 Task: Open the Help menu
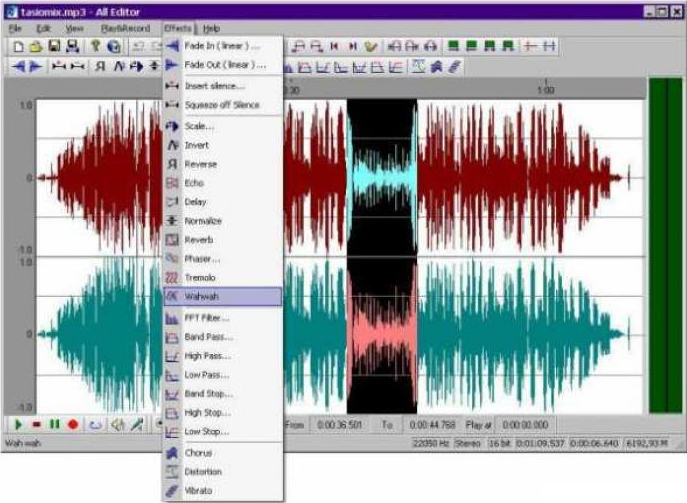tap(212, 29)
